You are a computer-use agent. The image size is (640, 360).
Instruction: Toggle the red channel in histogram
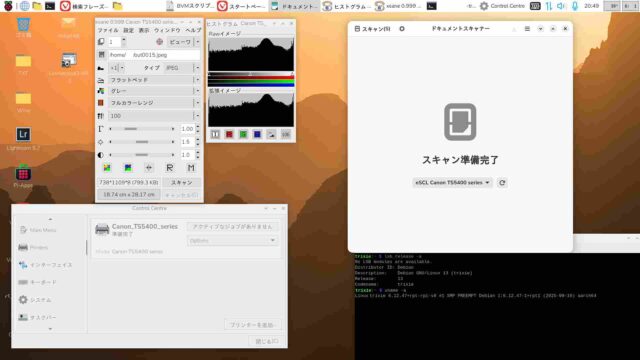(x=229, y=134)
